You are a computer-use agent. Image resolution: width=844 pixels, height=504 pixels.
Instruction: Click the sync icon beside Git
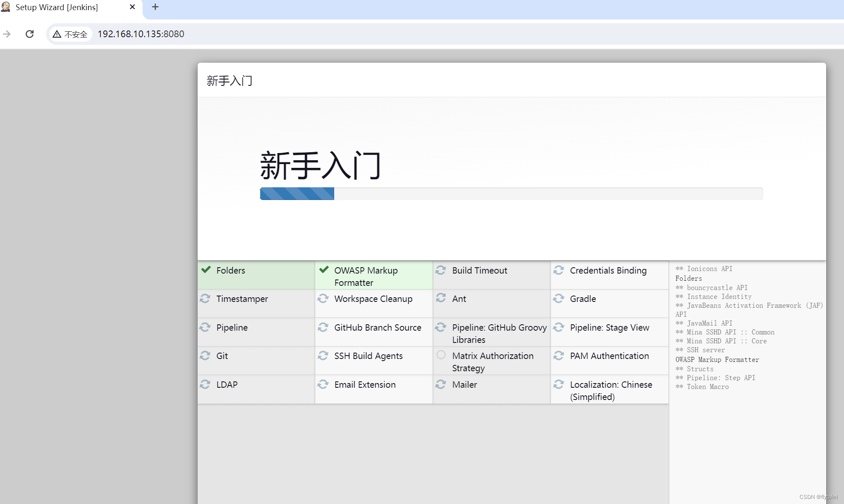click(205, 356)
